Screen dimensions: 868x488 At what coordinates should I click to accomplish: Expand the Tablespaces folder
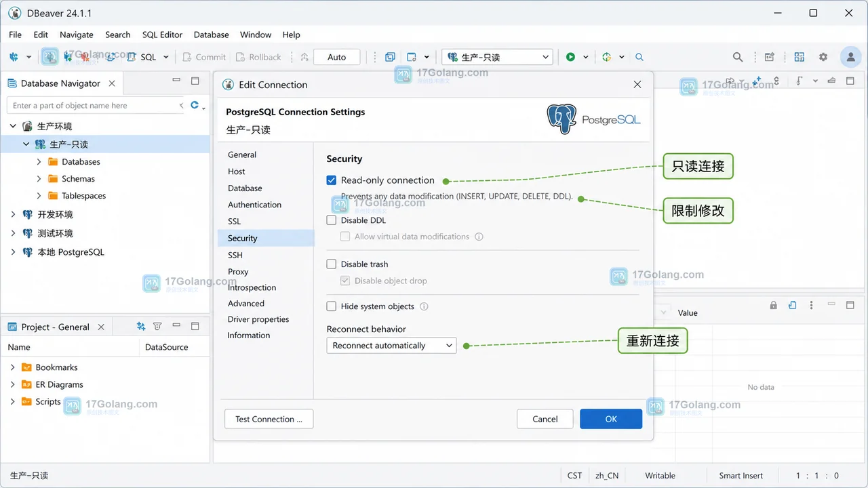click(39, 196)
